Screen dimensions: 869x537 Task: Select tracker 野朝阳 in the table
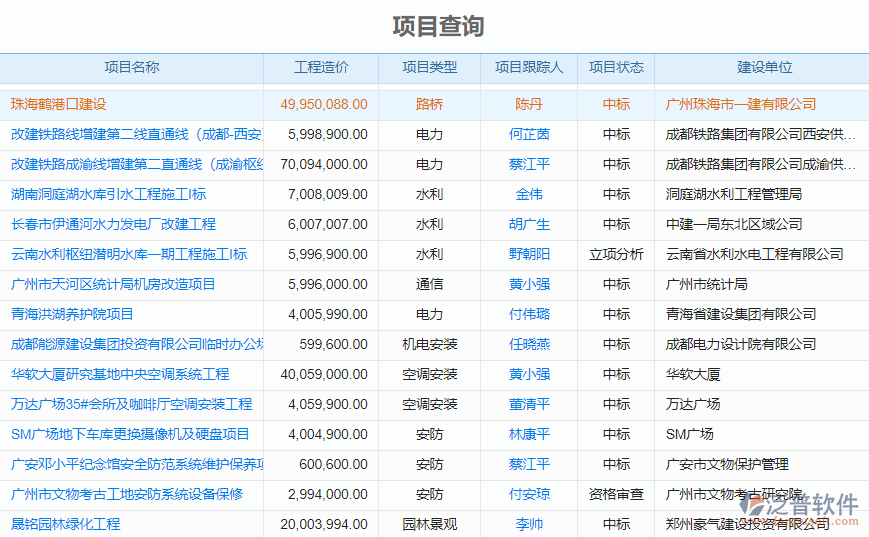tap(529, 254)
